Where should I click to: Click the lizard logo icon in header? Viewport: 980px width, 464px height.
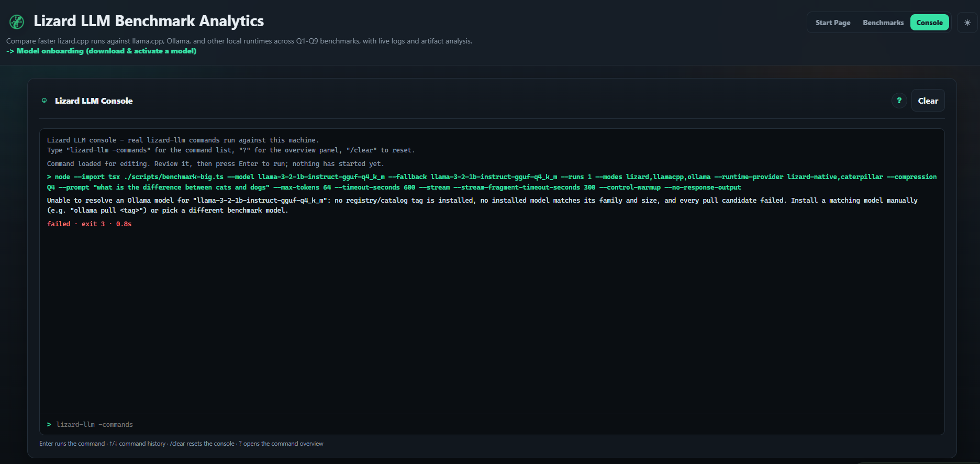pyautogui.click(x=17, y=21)
